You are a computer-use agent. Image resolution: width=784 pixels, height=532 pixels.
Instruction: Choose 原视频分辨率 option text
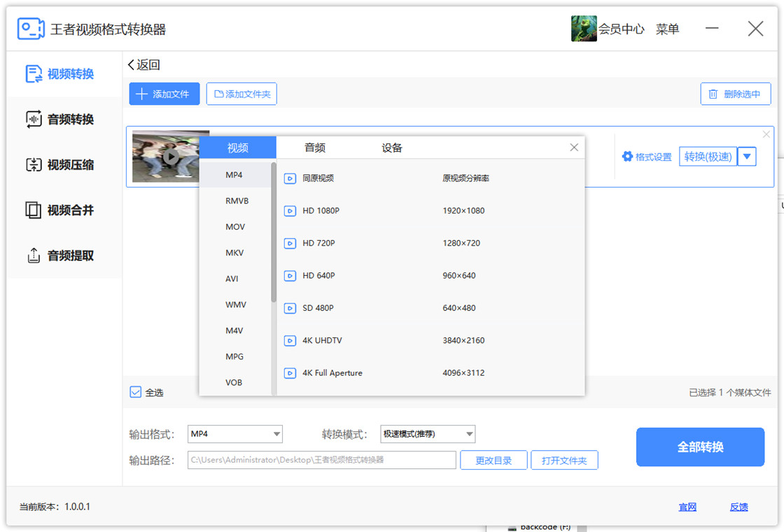[465, 178]
